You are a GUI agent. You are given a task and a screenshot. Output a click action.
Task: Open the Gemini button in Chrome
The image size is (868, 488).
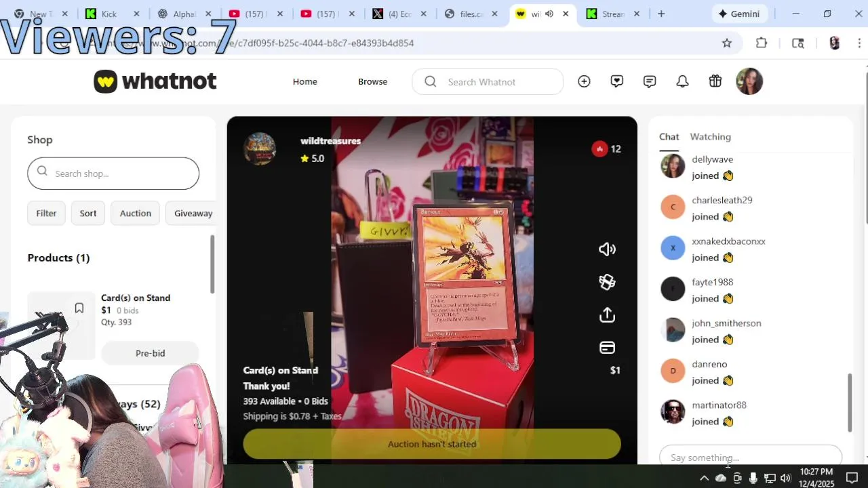tap(739, 14)
